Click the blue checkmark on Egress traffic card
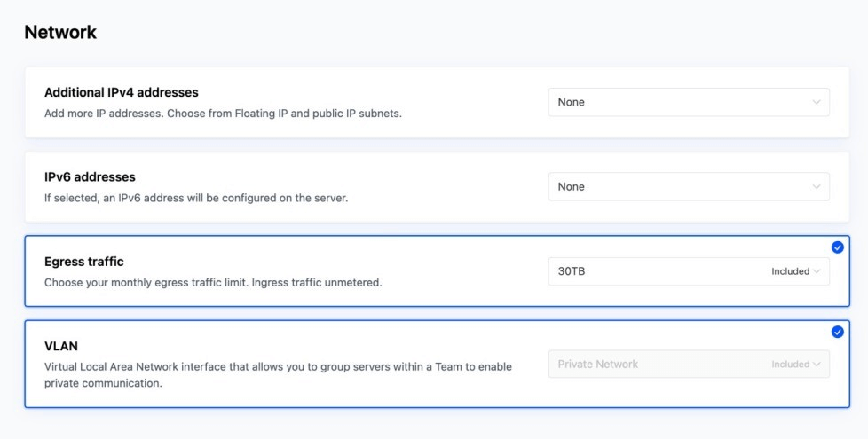The image size is (868, 439). click(838, 247)
